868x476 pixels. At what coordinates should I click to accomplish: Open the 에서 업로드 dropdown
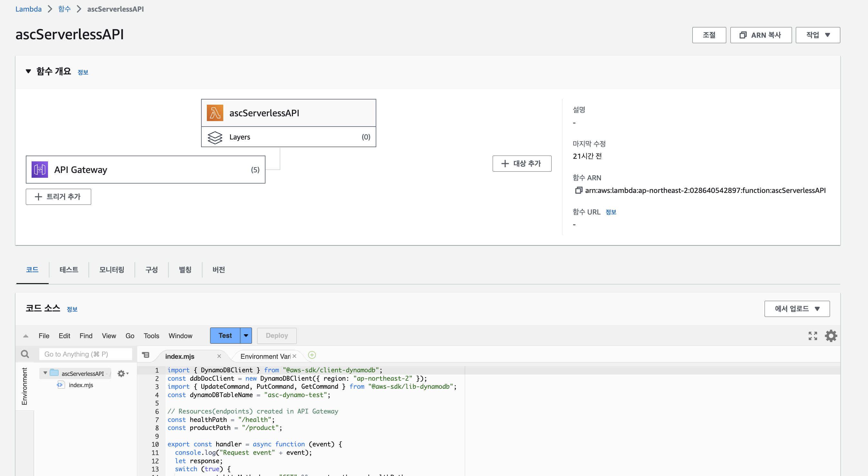tap(796, 309)
